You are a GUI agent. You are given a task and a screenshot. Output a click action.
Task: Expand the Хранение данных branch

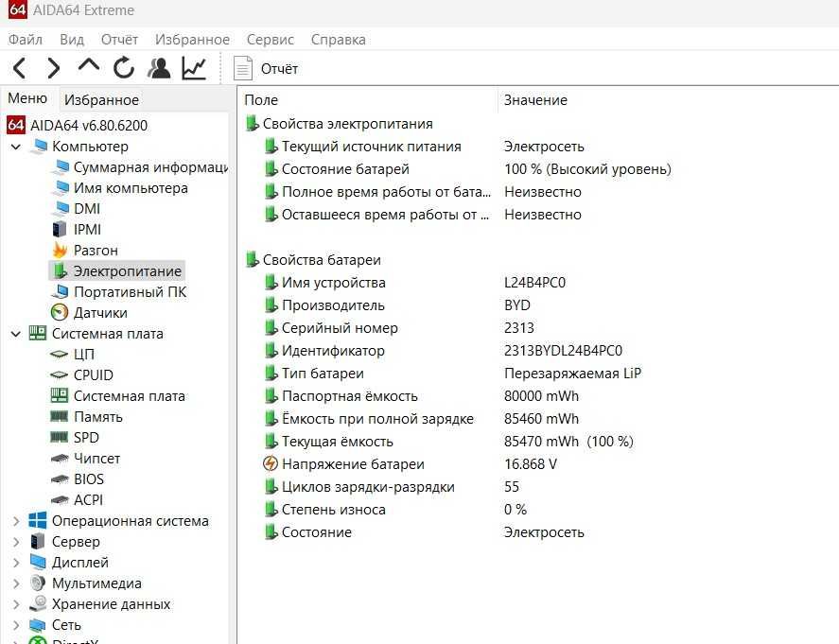point(16,604)
